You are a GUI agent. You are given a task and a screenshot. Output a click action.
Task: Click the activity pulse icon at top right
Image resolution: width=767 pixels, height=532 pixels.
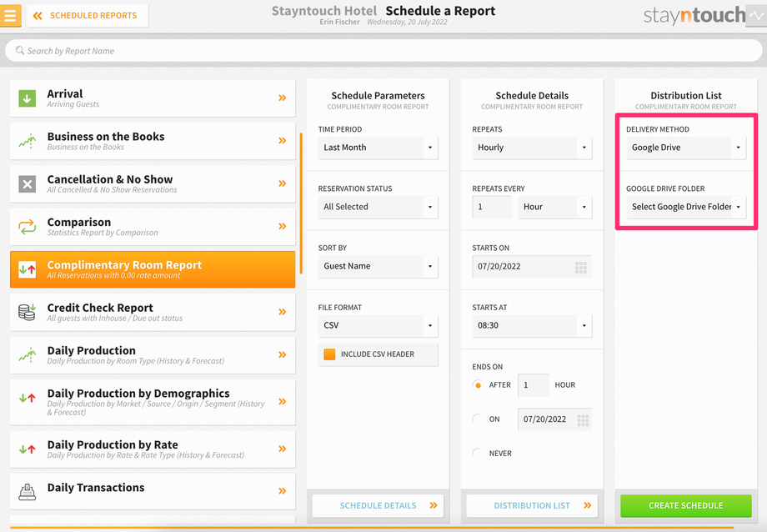(756, 16)
